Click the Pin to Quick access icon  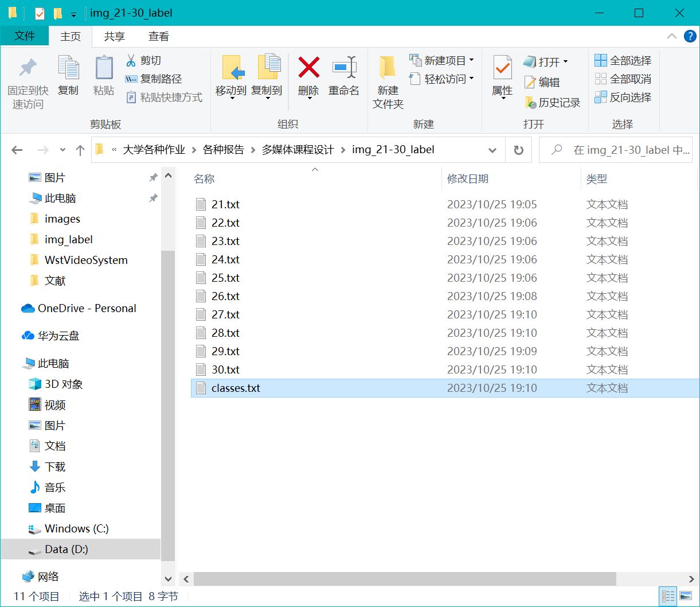pyautogui.click(x=27, y=68)
